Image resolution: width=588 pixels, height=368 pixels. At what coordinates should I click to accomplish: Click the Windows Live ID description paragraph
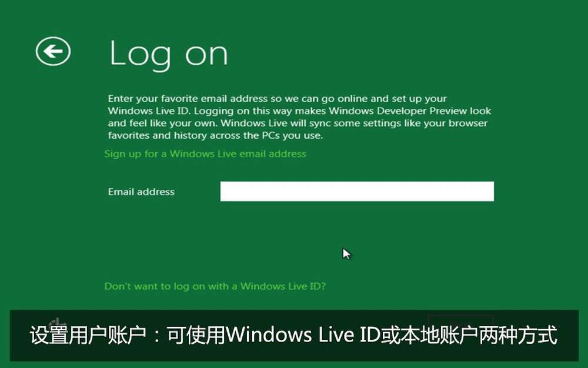[x=299, y=117]
